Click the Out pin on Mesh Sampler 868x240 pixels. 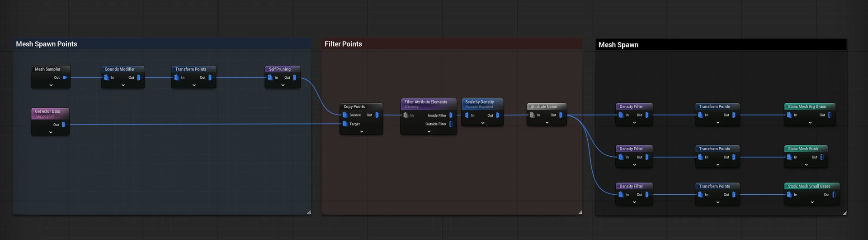click(x=65, y=77)
